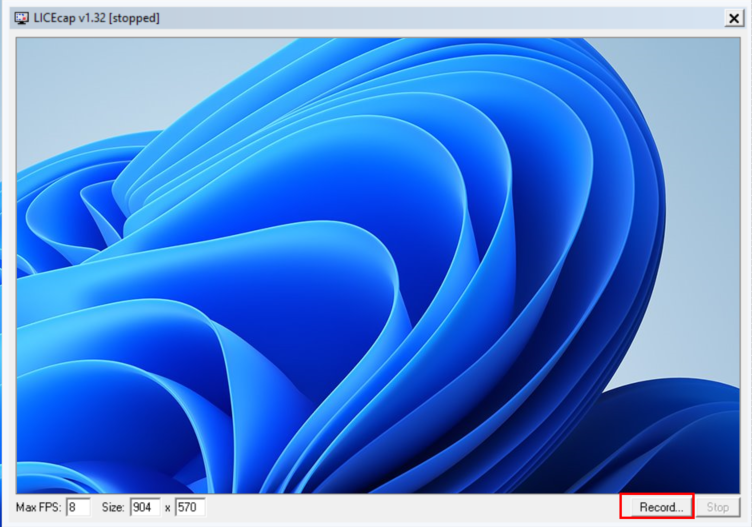Click the Max FPS: label
Image resolution: width=752 pixels, height=527 pixels.
(x=39, y=507)
